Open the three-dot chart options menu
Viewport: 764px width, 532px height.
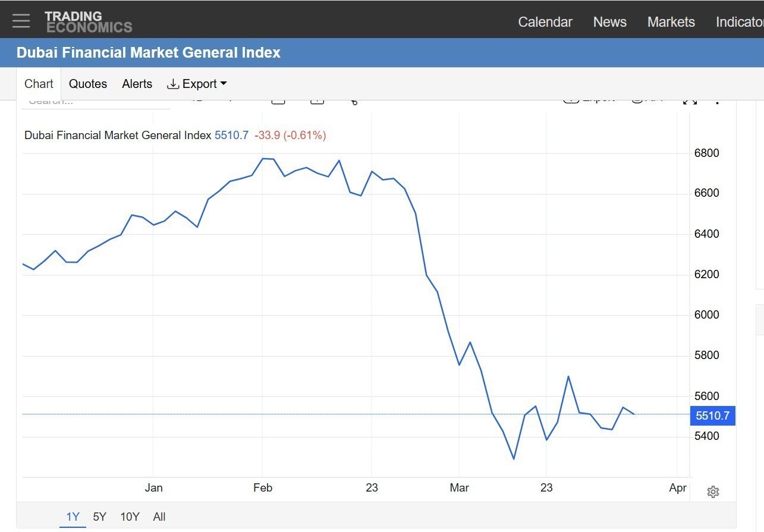718,102
